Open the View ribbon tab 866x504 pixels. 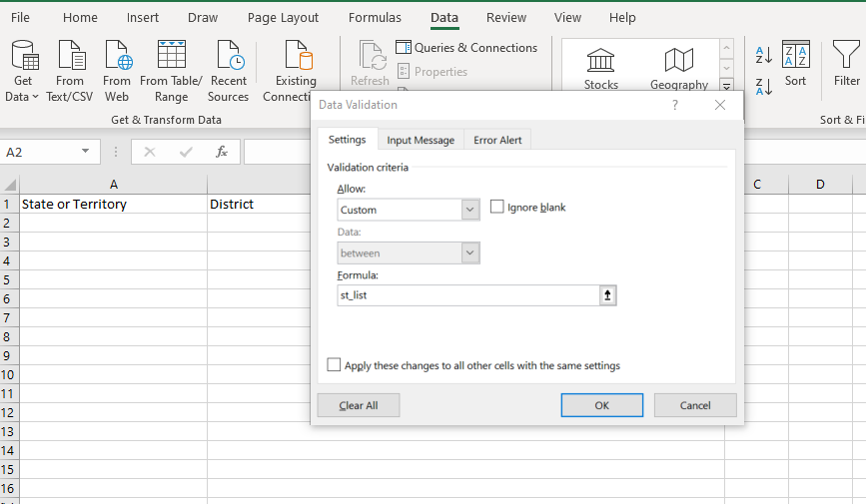tap(567, 18)
